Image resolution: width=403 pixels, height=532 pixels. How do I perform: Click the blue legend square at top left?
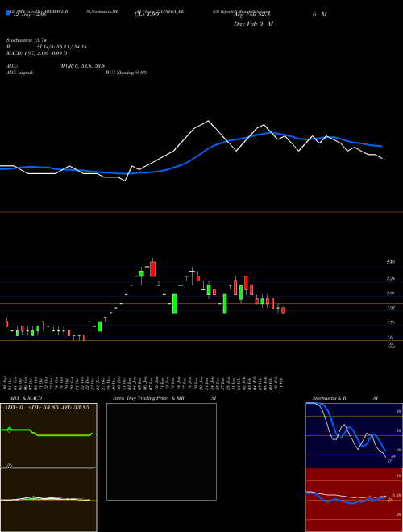8,13
